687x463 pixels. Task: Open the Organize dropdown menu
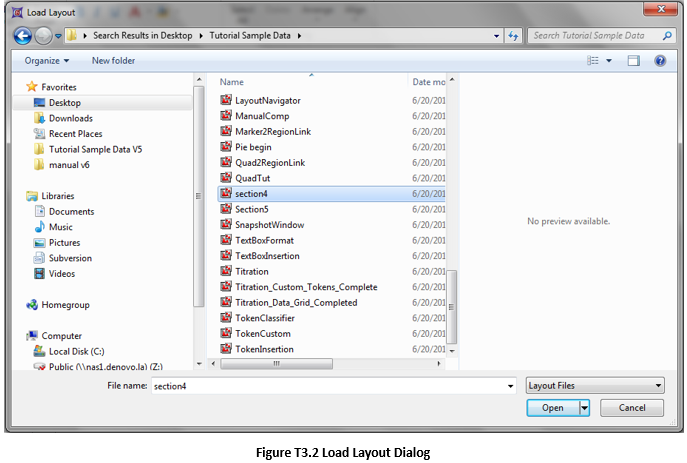(x=47, y=61)
